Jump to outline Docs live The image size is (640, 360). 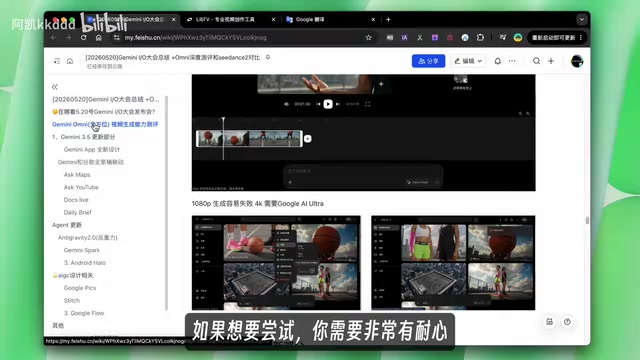coord(76,200)
